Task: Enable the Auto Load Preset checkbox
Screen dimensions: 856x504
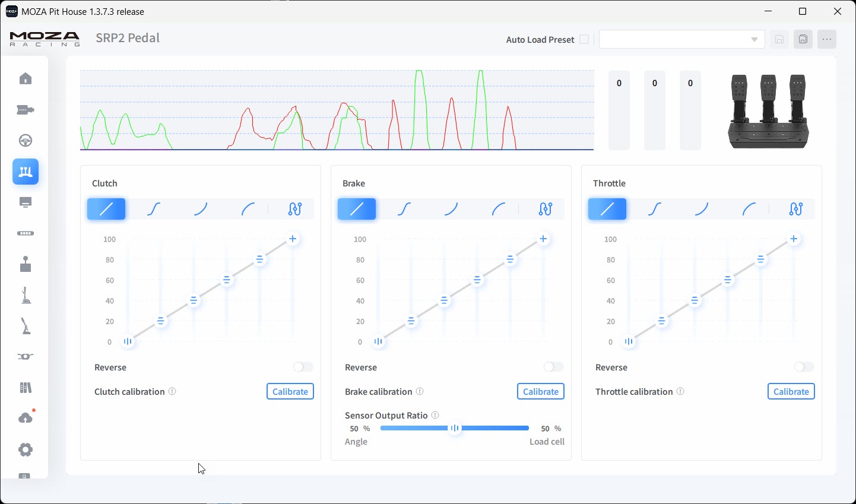Action: (585, 39)
